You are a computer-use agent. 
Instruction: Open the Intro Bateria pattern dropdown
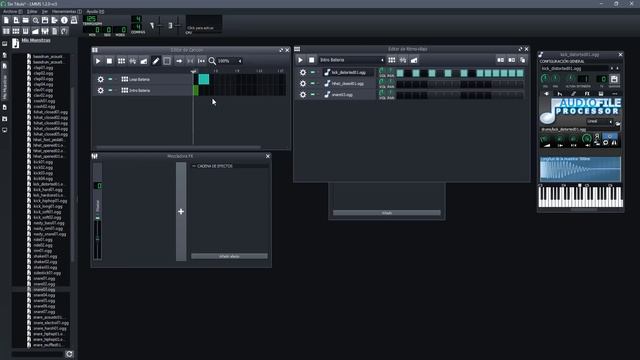tap(351, 60)
